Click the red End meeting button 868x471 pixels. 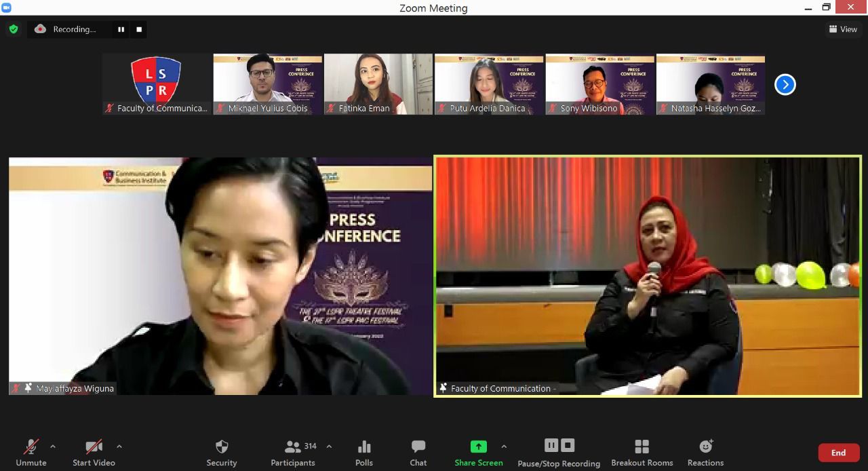click(x=839, y=453)
